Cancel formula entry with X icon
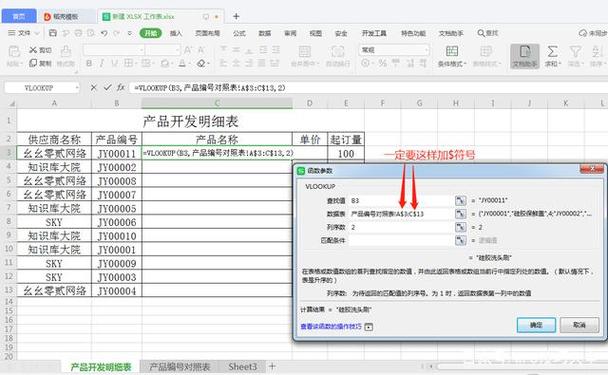Viewport: 608px width, 375px height. [x=93, y=88]
